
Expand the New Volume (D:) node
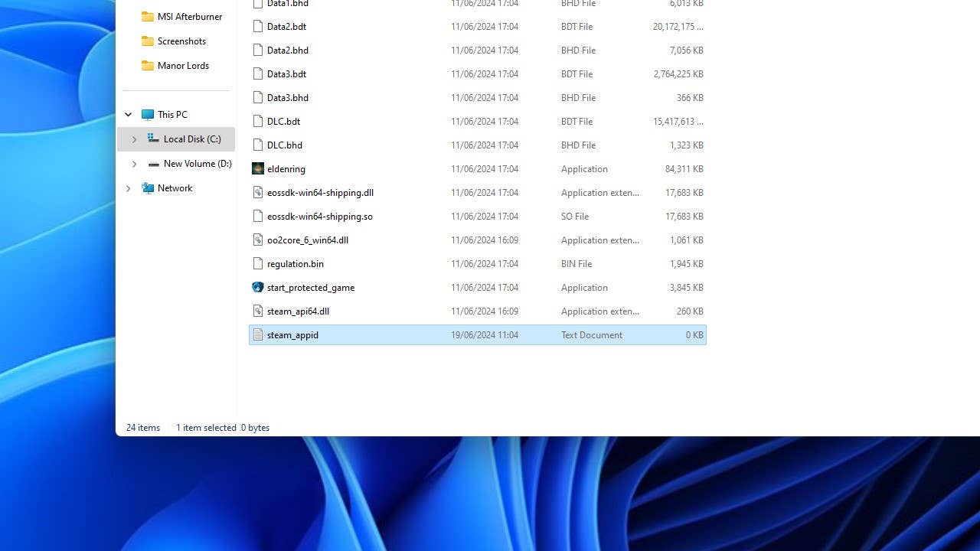134,164
